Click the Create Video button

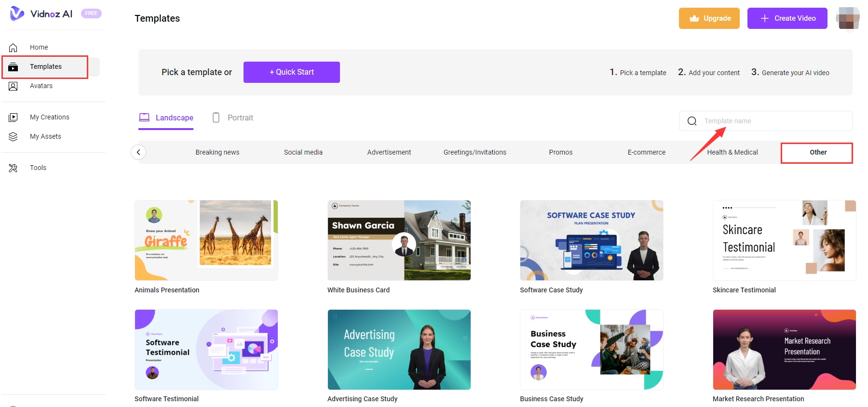pos(787,18)
